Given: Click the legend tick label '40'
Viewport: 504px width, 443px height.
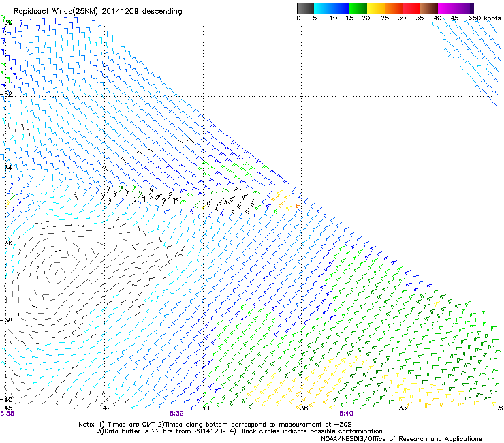Looking at the screenshot, I should coord(437,18).
